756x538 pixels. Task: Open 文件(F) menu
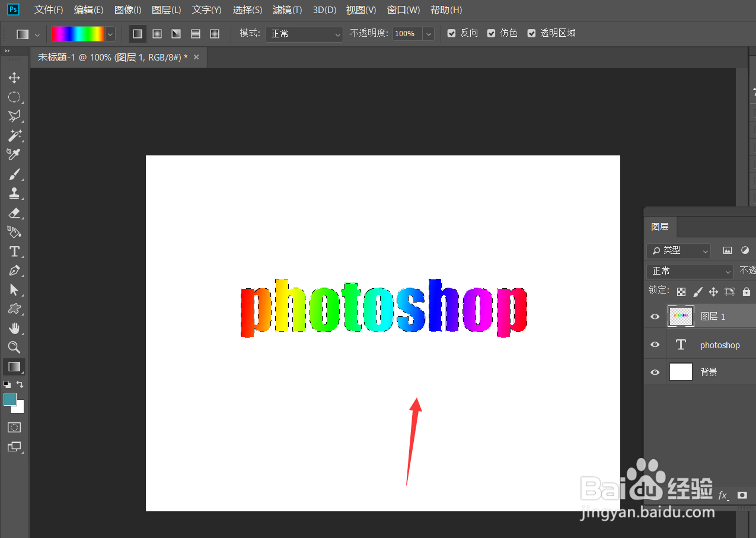pos(49,10)
